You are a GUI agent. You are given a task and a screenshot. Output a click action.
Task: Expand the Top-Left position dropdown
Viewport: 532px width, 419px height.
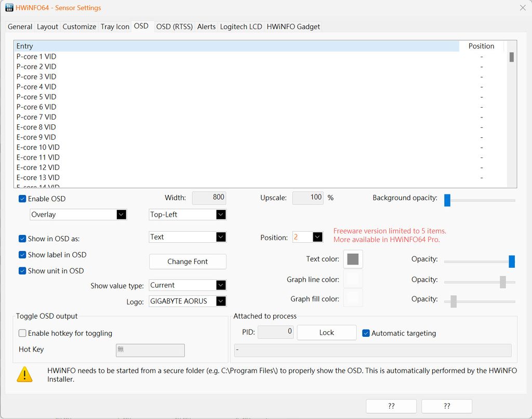click(188, 215)
